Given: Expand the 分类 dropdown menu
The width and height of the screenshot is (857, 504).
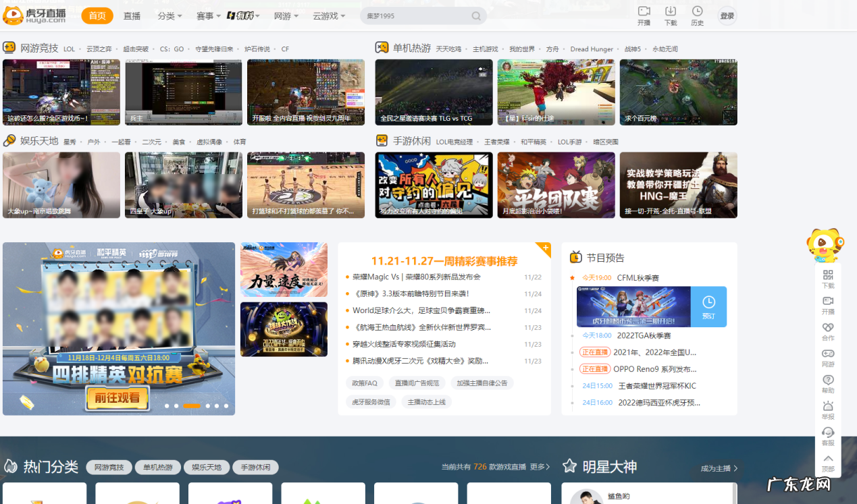Looking at the screenshot, I should click(170, 16).
